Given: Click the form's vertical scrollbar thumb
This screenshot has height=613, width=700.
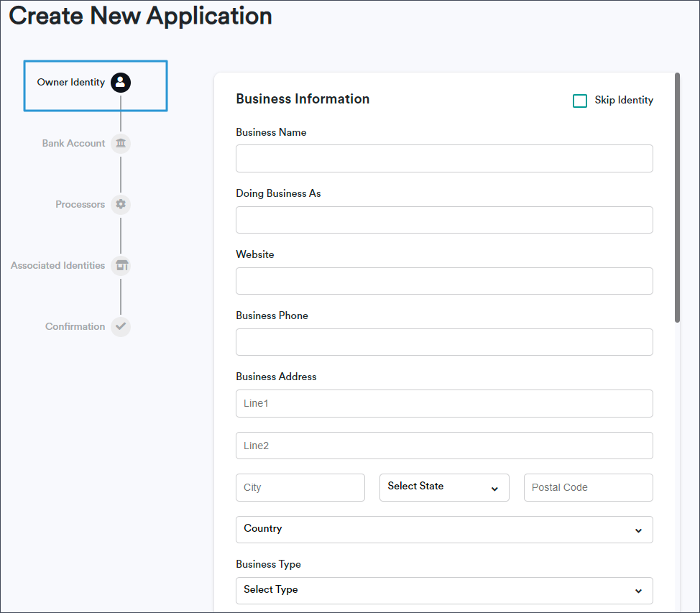Looking at the screenshot, I should click(x=677, y=198).
